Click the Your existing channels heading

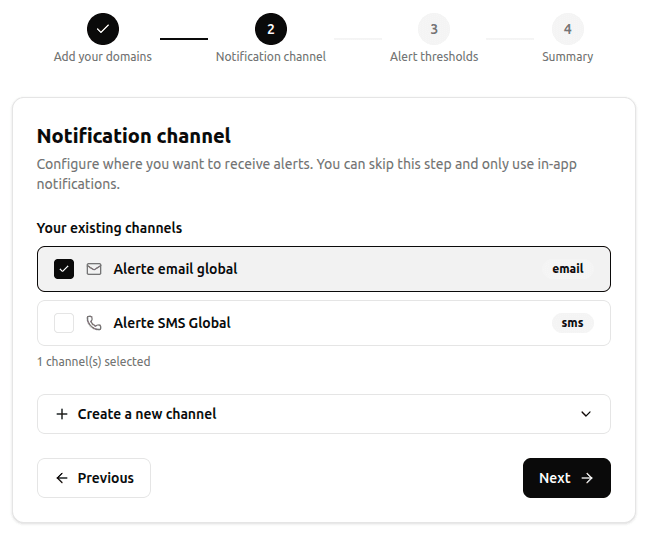[x=110, y=228]
